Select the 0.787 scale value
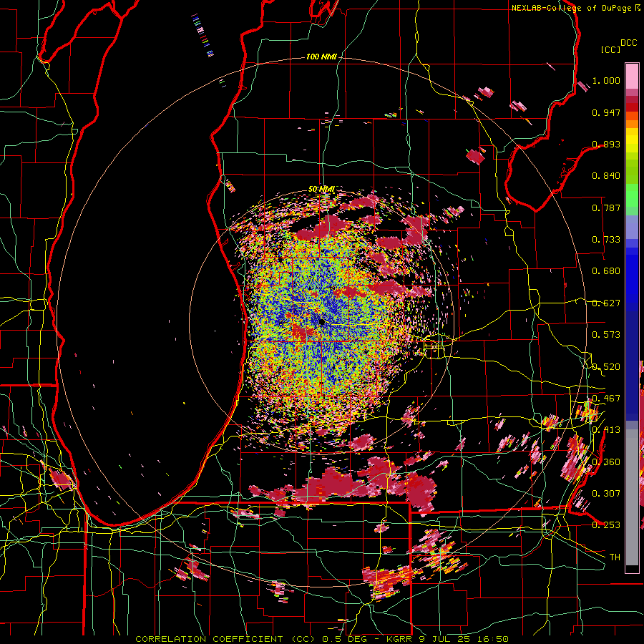Viewport: 644px width, 644px height. tap(606, 208)
